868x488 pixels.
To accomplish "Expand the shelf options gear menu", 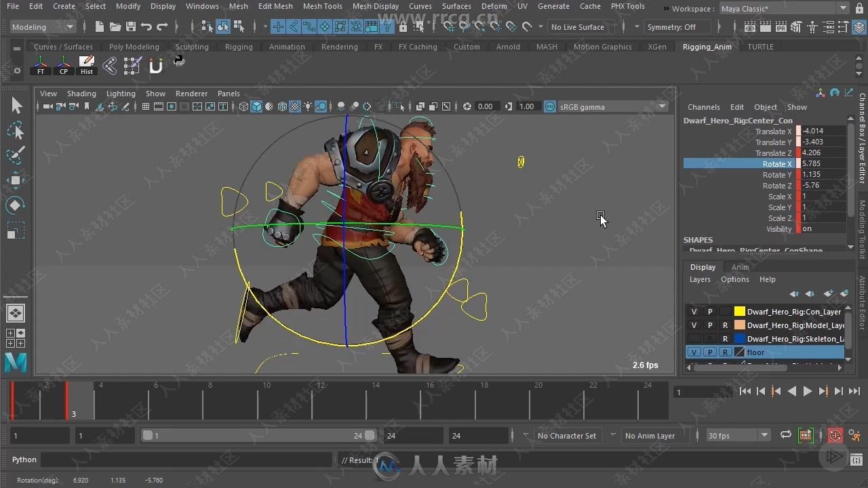I will pos(17,70).
